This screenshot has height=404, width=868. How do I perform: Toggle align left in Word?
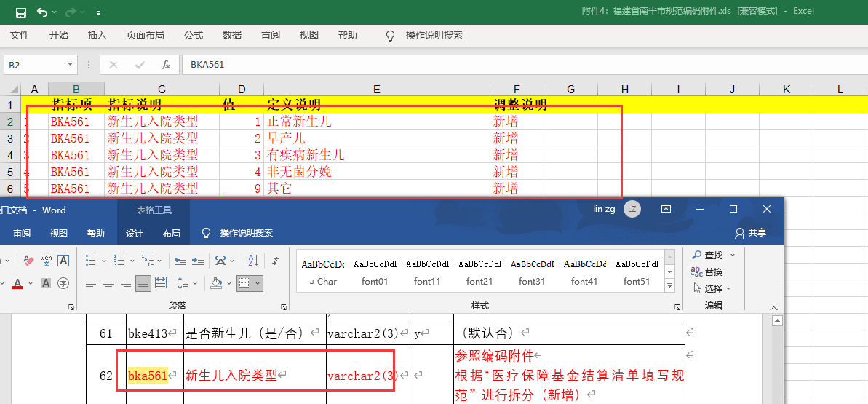coord(92,283)
